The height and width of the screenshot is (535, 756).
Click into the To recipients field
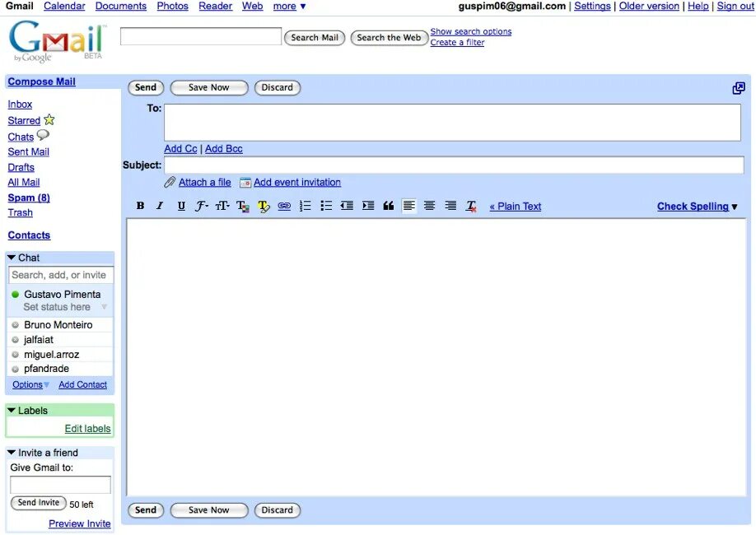point(452,123)
